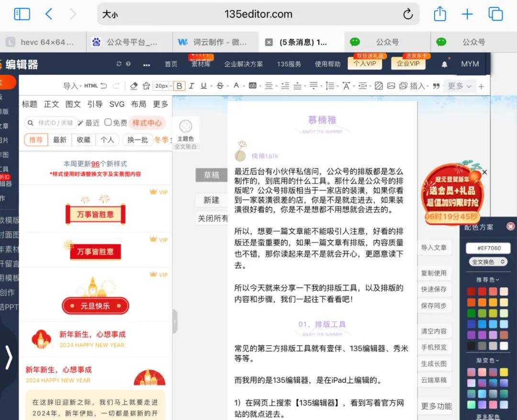Apply italic formatting with the I icon
Viewport: 517px width, 420px height.
(191, 86)
